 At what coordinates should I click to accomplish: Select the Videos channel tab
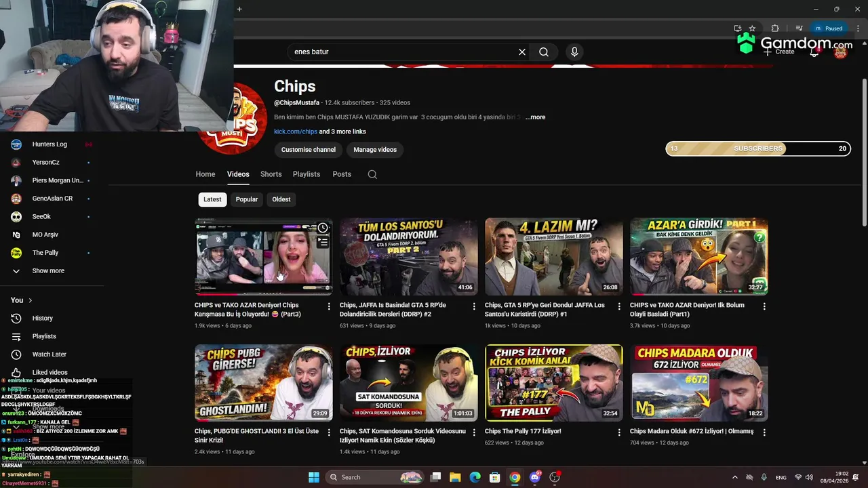[238, 174]
